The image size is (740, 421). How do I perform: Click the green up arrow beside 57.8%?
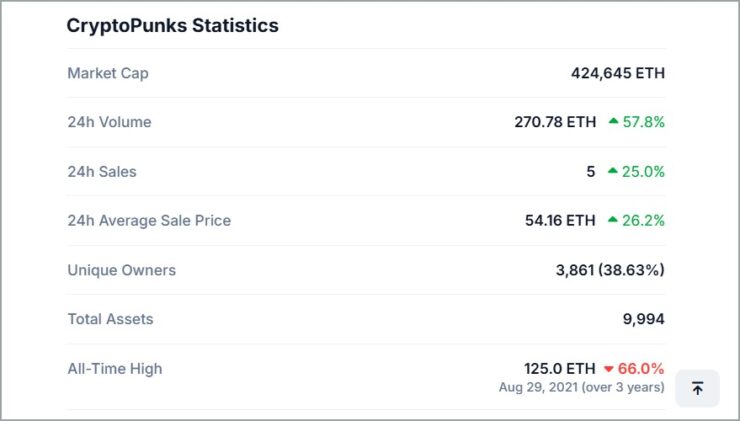tap(613, 121)
